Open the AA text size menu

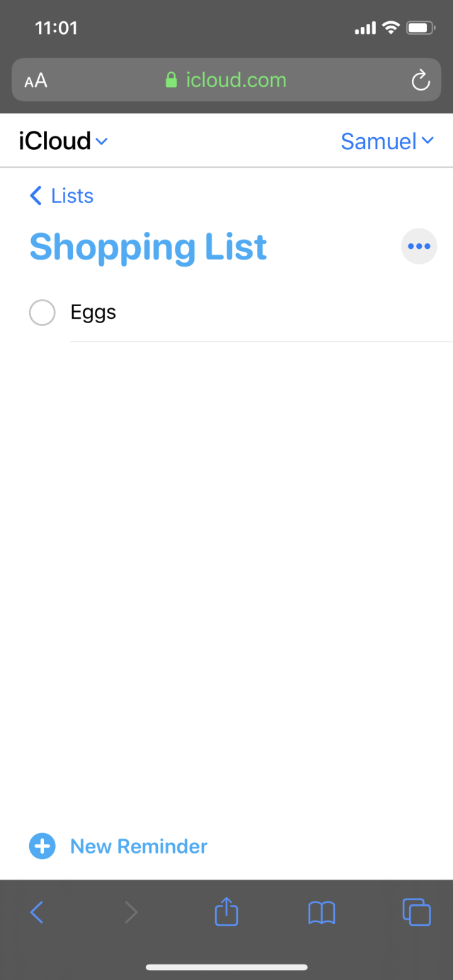(x=35, y=81)
